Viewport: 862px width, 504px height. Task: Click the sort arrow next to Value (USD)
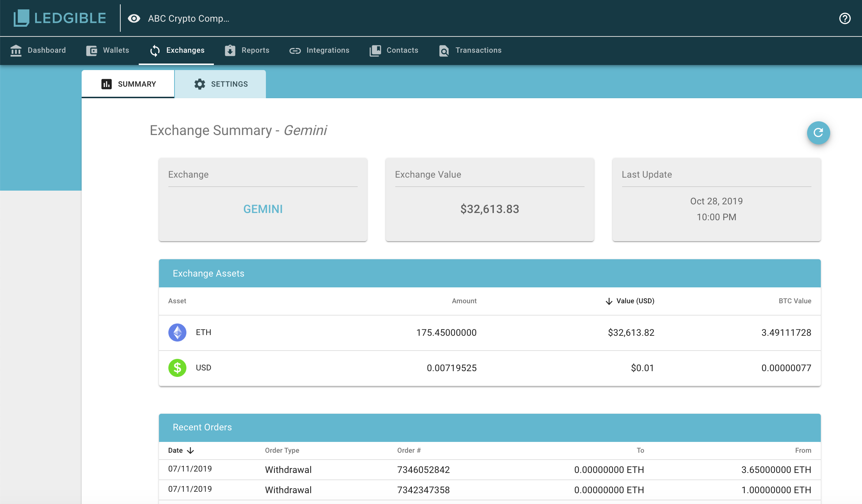609,301
